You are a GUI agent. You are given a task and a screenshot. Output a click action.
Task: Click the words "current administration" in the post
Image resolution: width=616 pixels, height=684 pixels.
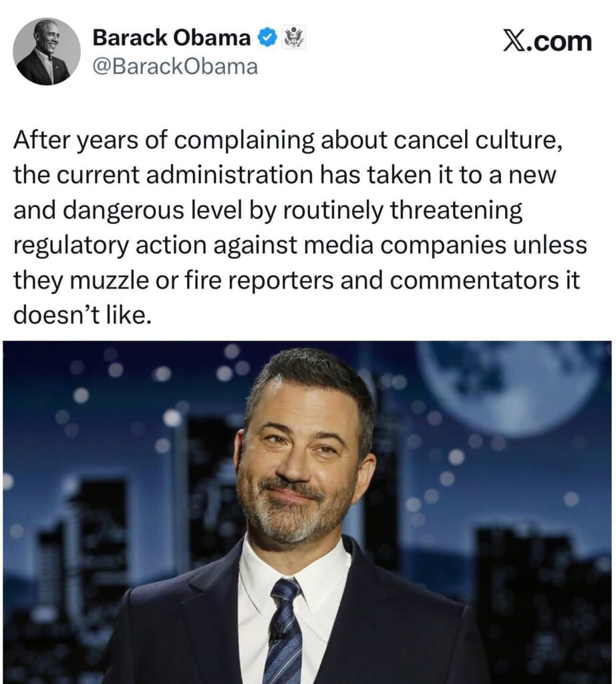186,175
